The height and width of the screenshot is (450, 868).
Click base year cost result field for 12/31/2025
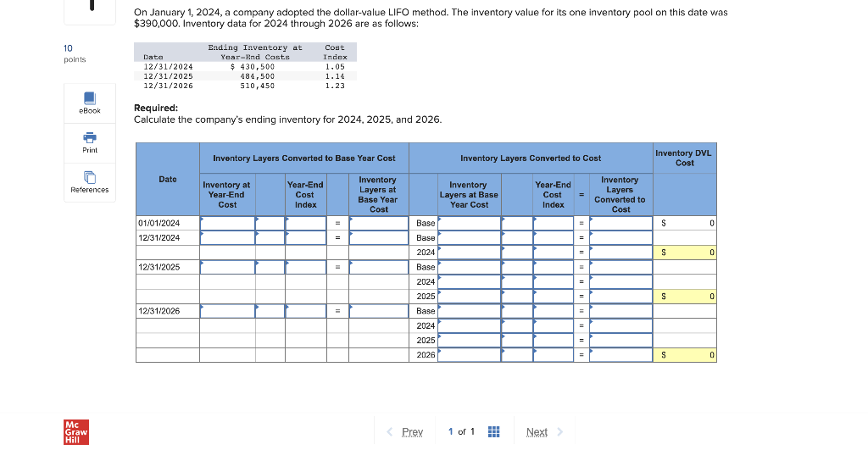[x=379, y=267]
